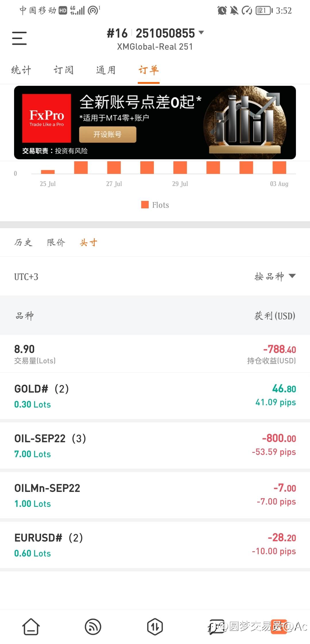The width and height of the screenshot is (310, 644).
Task: Tap the FxPro logo in the banner
Action: click(46, 118)
